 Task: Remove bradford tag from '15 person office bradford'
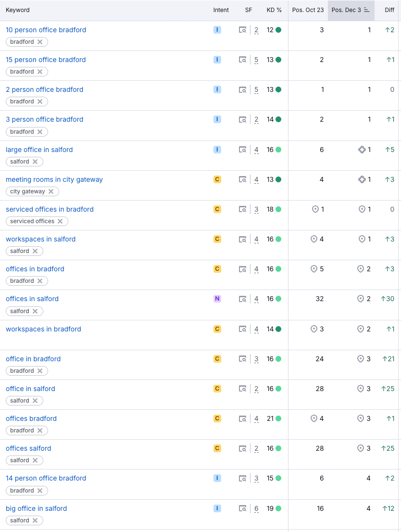click(x=40, y=72)
